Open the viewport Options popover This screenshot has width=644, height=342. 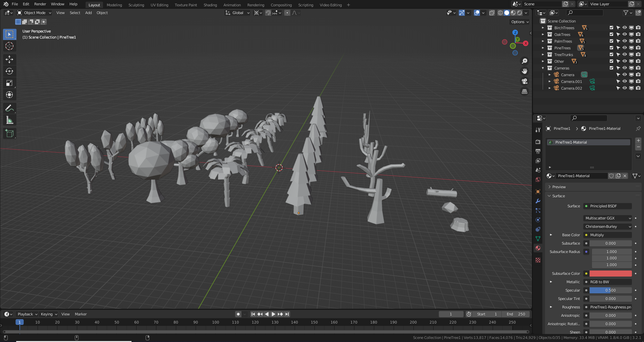point(519,21)
